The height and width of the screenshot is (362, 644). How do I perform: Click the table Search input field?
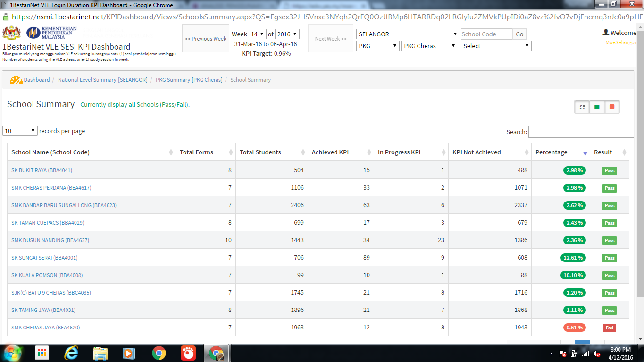[581, 132]
